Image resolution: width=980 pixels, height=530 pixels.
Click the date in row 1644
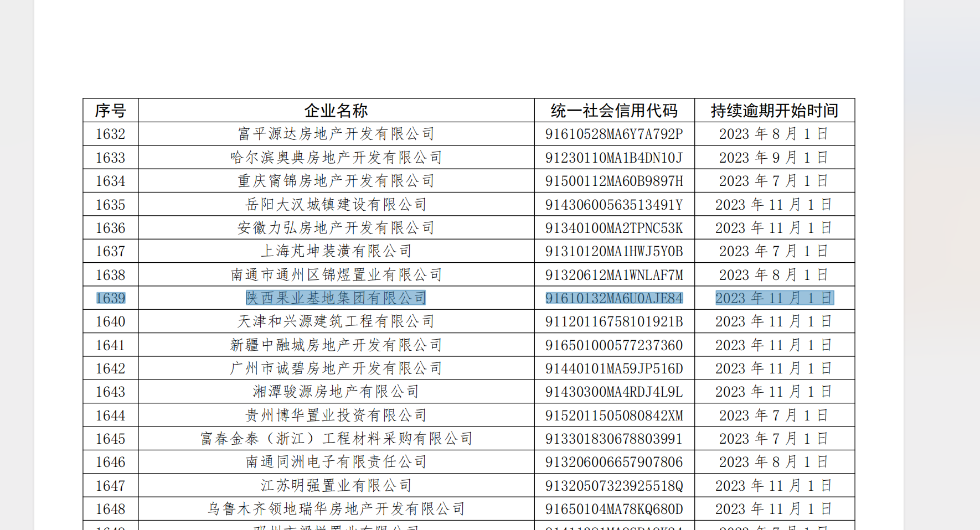(x=775, y=415)
